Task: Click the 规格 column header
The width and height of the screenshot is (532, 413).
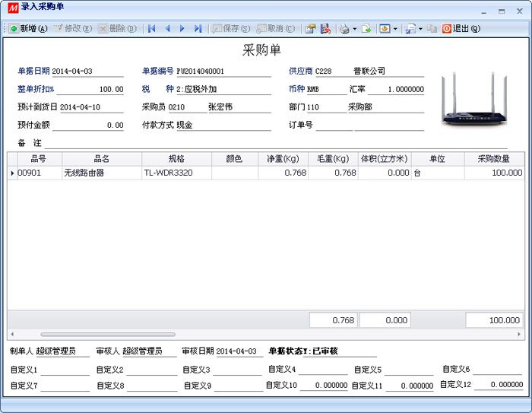Action: [177, 159]
